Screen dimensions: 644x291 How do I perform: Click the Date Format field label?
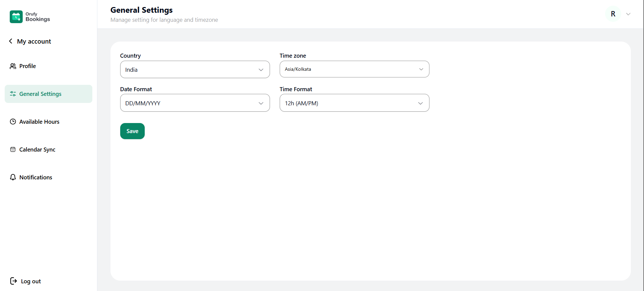click(x=136, y=89)
